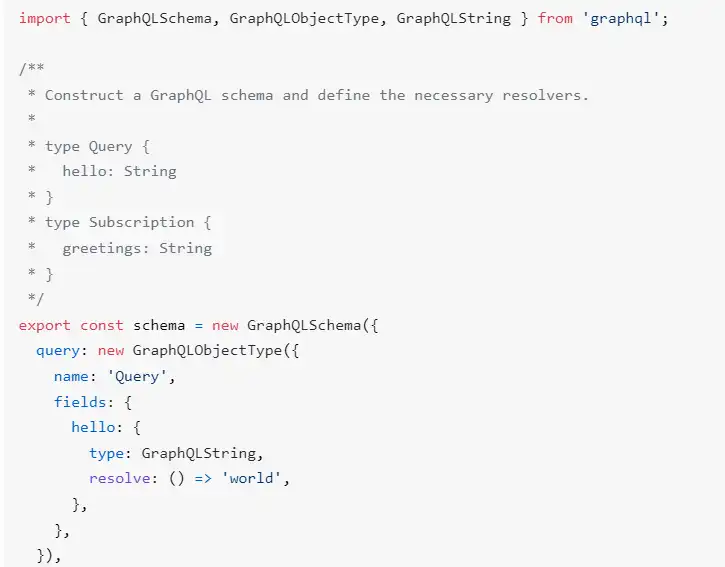The image size is (725, 567).
Task: Click the 'import' keyword on first line
Action: coord(44,18)
